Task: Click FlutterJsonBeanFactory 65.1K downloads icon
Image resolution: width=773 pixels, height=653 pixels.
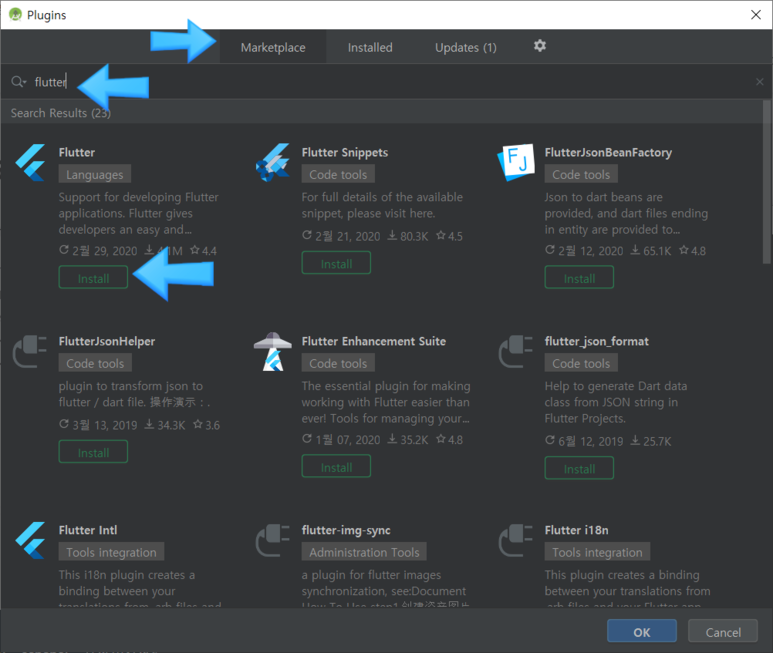Action: coord(635,250)
